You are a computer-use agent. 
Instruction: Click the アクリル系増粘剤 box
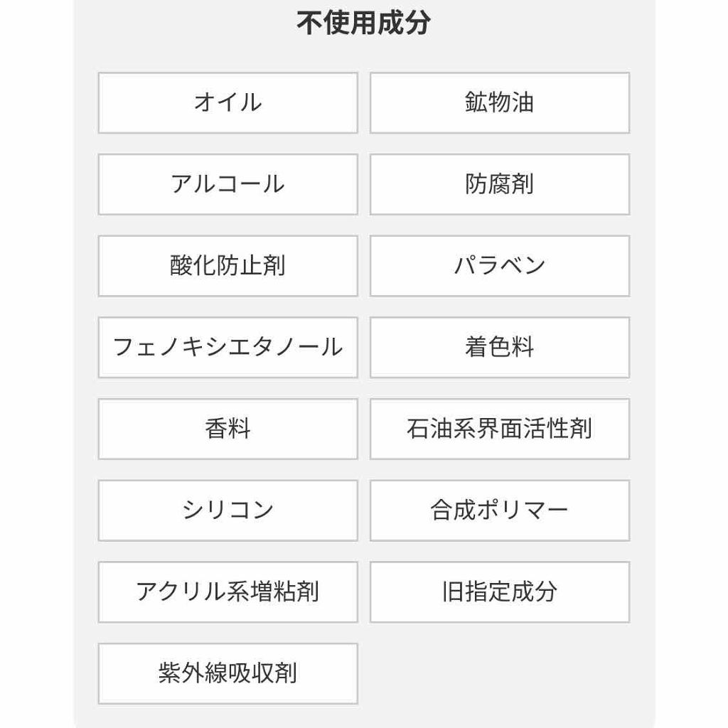click(227, 592)
